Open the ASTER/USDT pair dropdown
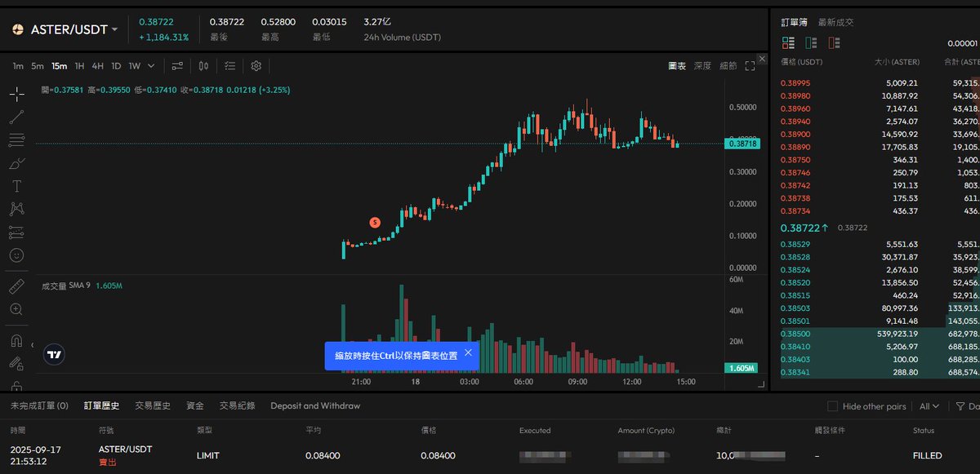This screenshot has width=980, height=474. [x=115, y=29]
